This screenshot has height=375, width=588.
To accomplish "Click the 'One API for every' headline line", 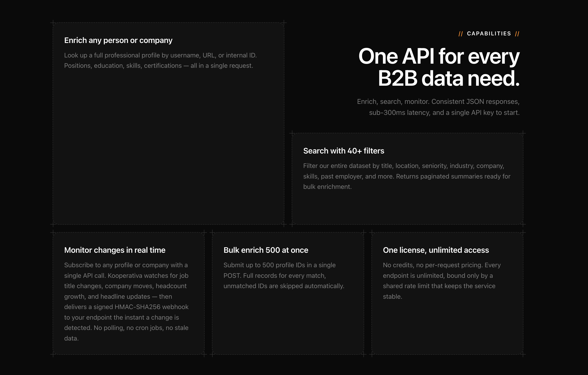I will point(439,56).
